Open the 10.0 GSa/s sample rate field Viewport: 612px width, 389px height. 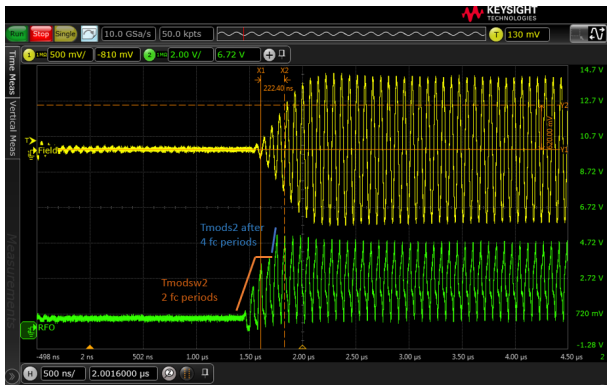click(128, 34)
